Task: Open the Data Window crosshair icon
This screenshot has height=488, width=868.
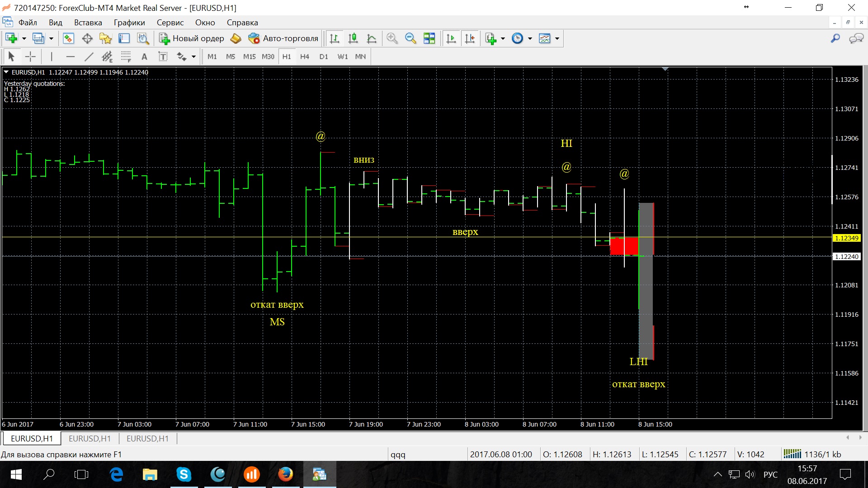Action: tap(87, 38)
